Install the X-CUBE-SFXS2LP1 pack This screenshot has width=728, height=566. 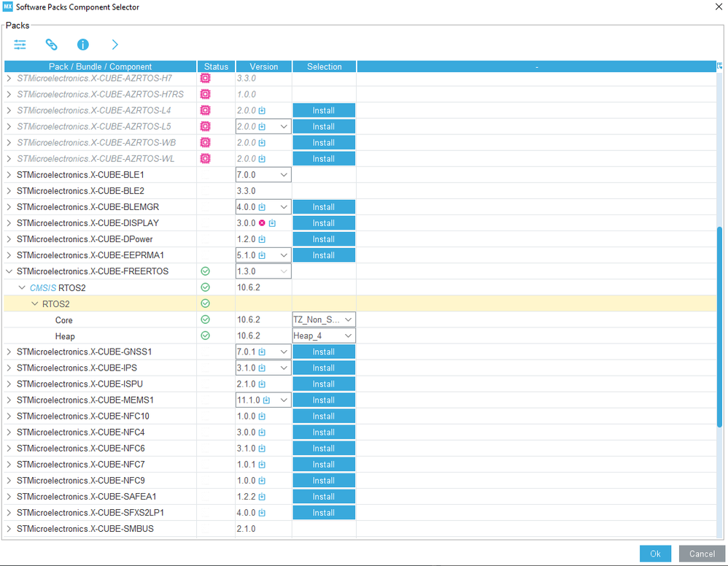324,513
